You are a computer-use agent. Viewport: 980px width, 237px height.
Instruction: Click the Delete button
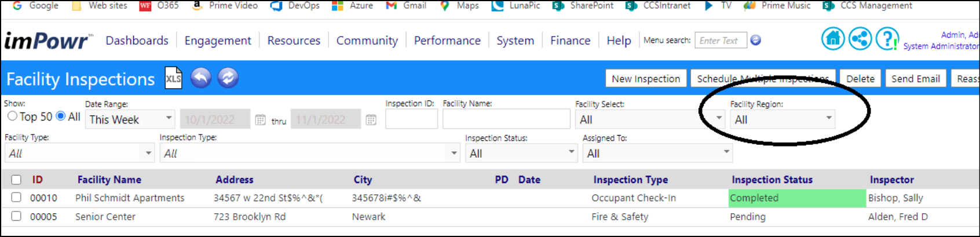point(860,78)
